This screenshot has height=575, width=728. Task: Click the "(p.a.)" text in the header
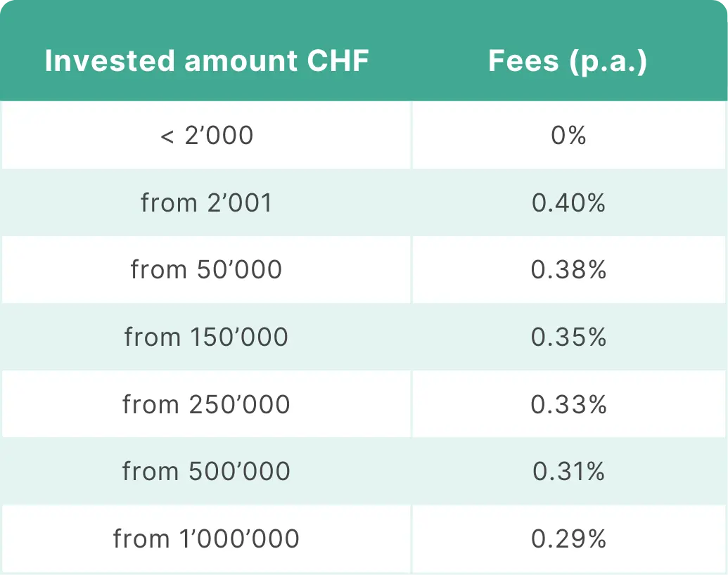[608, 61]
